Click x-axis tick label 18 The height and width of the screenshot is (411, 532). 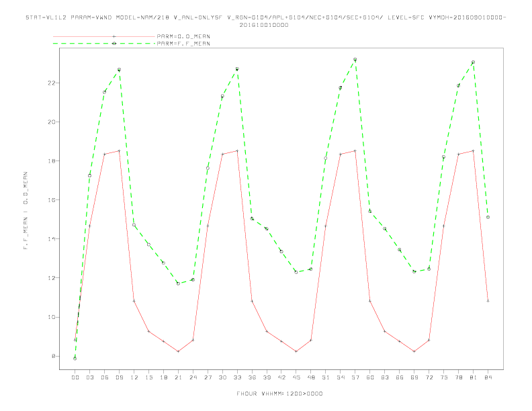[x=163, y=377]
